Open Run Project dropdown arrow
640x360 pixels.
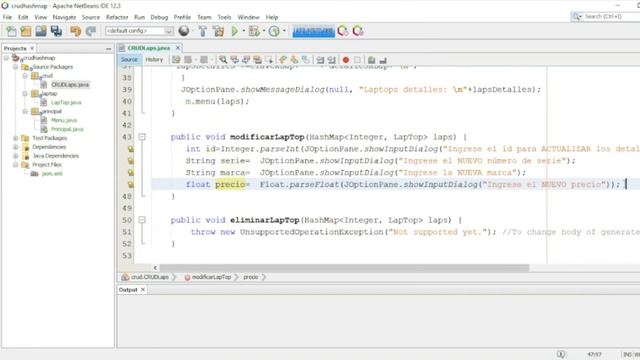[x=244, y=31]
